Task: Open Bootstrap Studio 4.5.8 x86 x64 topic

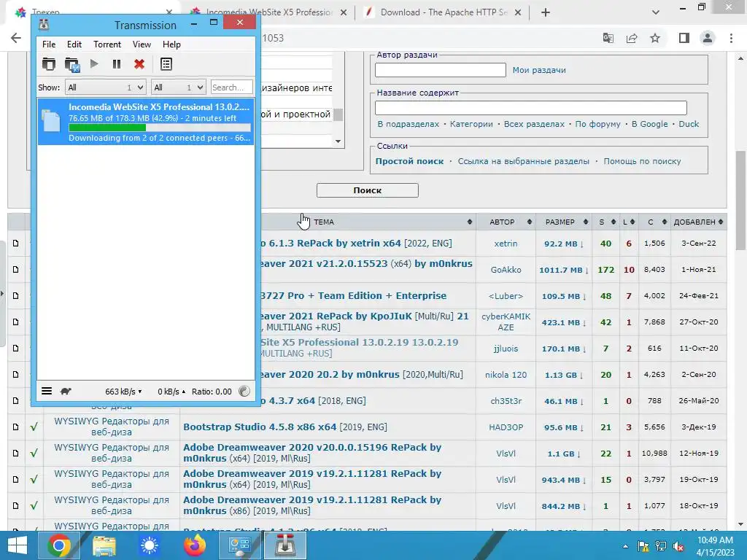Action: coord(260,427)
